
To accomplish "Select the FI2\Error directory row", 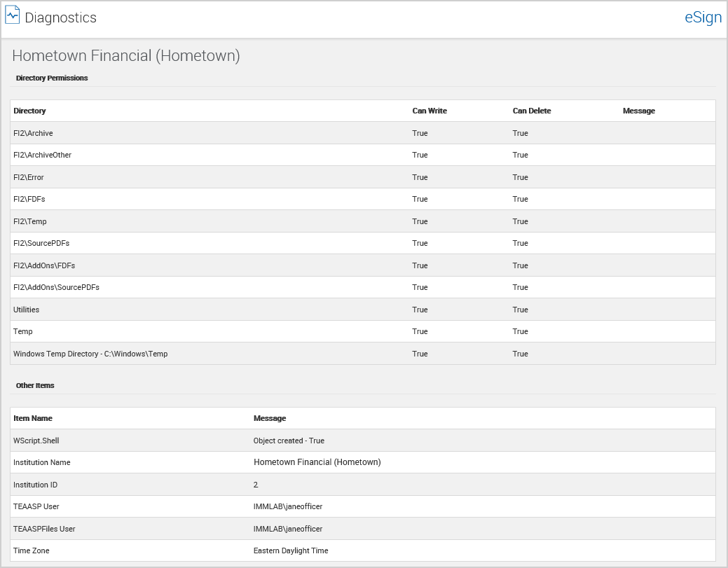I will tap(363, 177).
